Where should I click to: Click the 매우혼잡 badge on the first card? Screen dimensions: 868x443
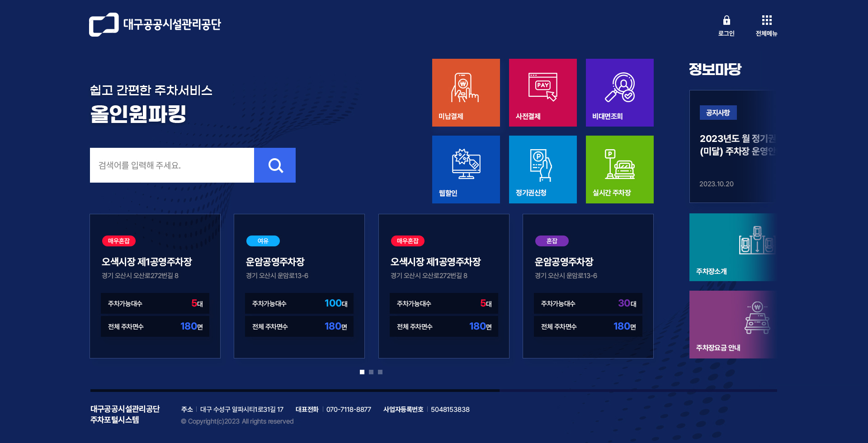tap(118, 241)
